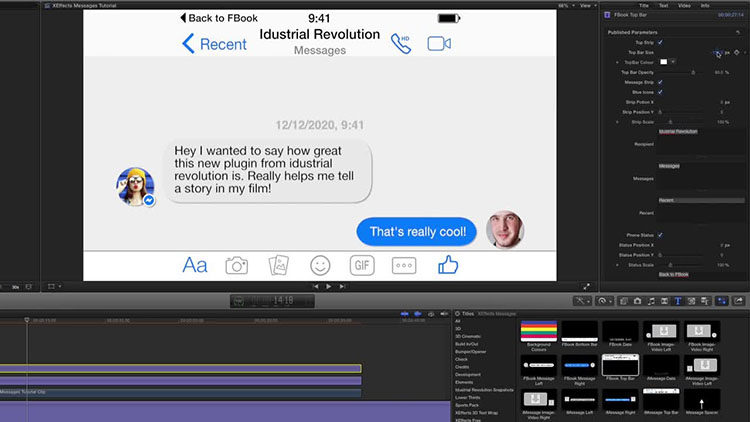Switch to the Text inspector tab

click(663, 6)
